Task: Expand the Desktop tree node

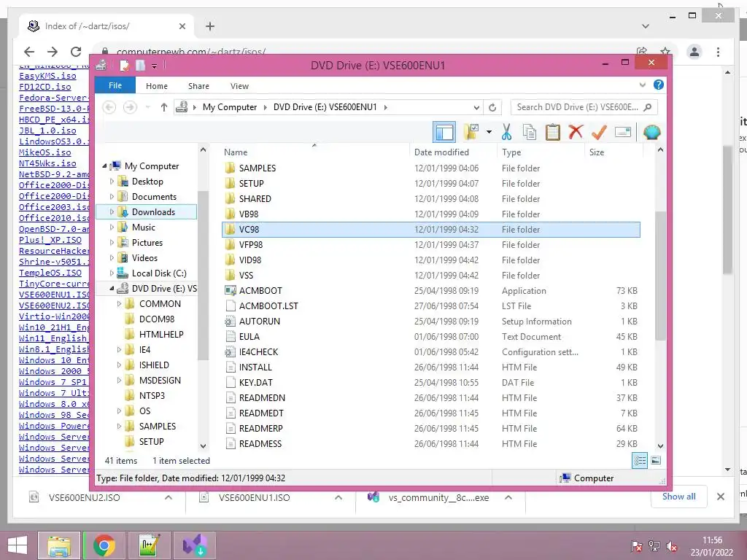Action: pos(112,182)
